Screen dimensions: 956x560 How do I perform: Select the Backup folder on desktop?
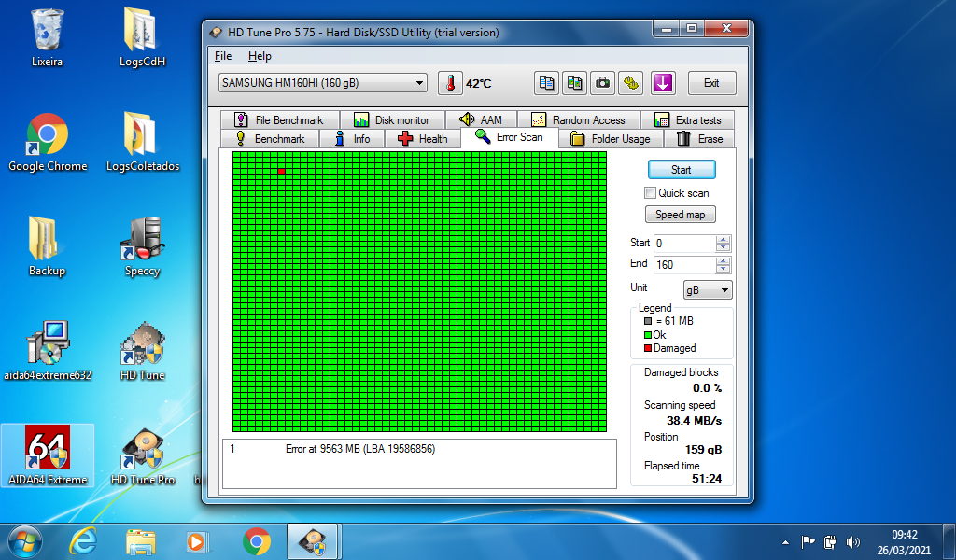[47, 246]
